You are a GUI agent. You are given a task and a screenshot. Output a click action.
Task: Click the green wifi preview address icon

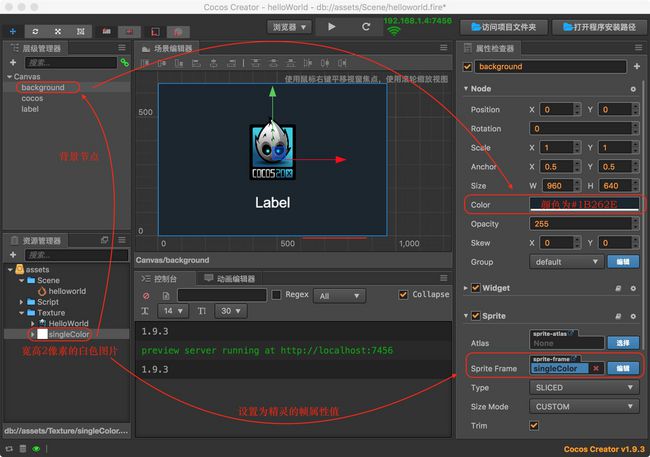point(393,31)
